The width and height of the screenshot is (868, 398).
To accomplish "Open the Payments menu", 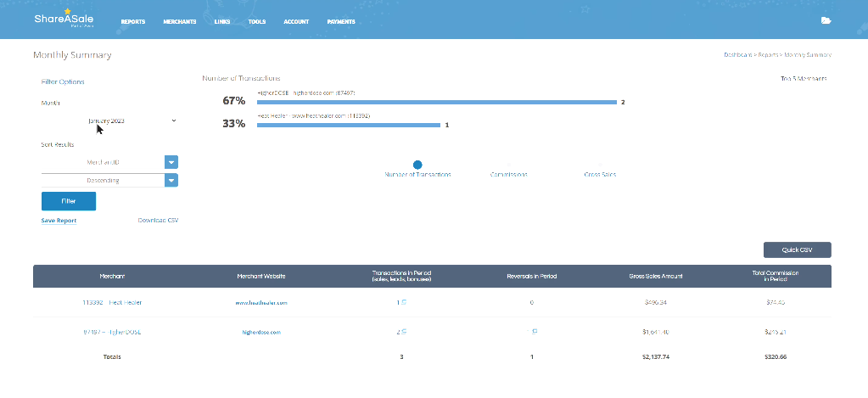I will (341, 22).
